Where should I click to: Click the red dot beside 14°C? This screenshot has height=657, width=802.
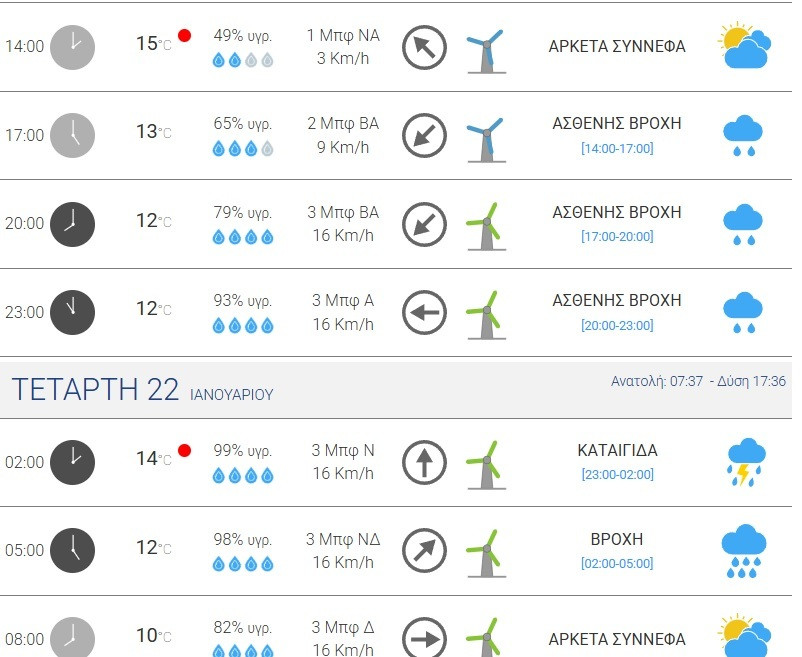coord(184,450)
